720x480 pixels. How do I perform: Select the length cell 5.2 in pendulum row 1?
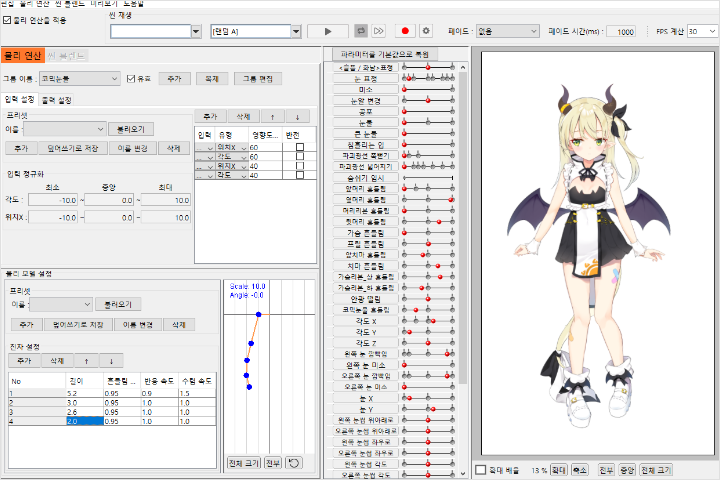coord(84,394)
